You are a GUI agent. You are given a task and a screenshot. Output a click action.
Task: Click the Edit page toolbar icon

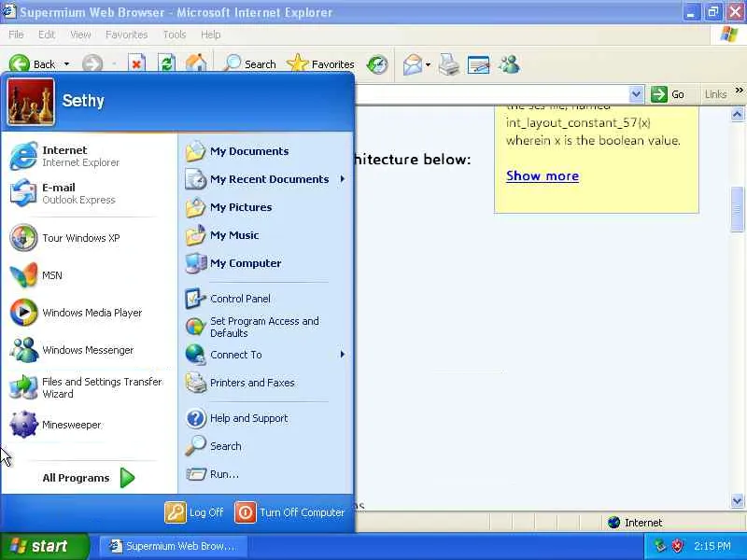point(479,64)
